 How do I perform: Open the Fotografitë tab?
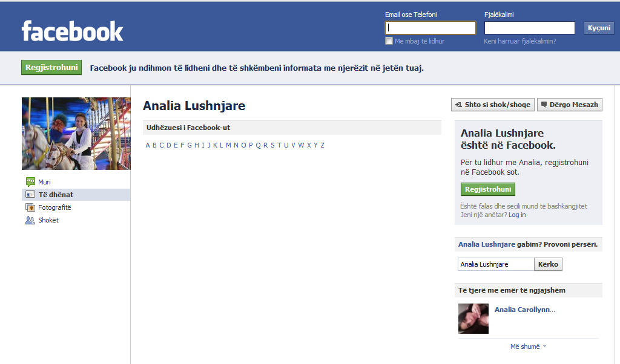point(76,207)
